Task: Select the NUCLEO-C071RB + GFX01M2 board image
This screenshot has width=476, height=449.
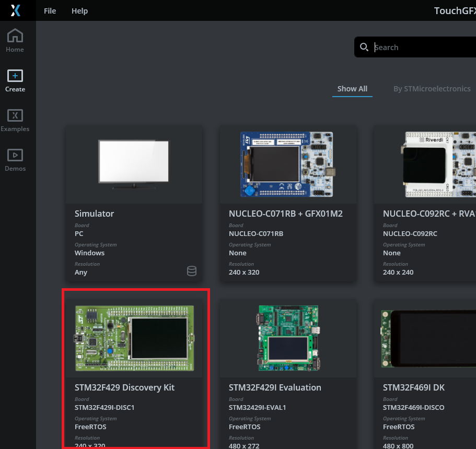Action: coord(287,164)
